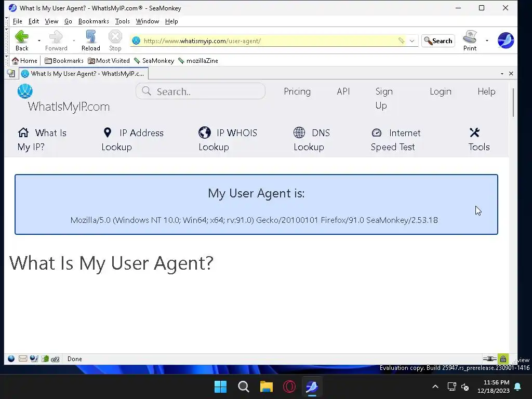The image size is (532, 399).
Task: Click the page vertical scrollbar thumb
Action: (x=513, y=102)
